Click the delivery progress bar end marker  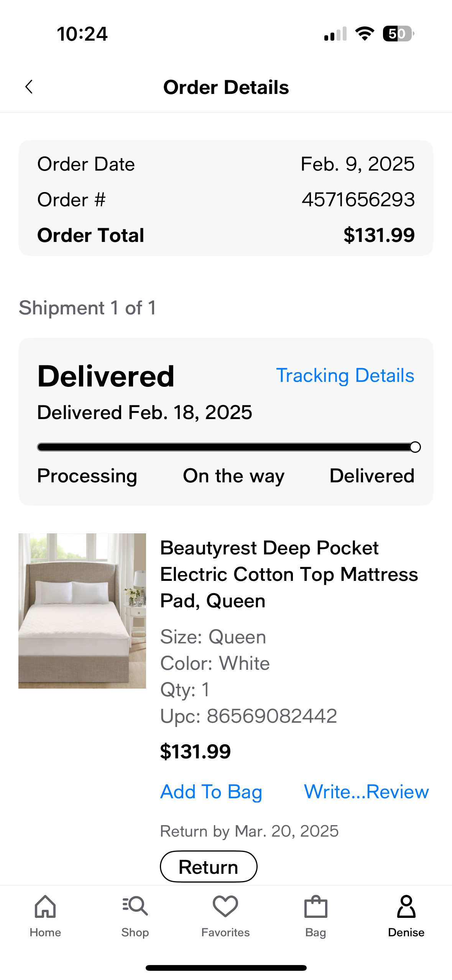[415, 447]
